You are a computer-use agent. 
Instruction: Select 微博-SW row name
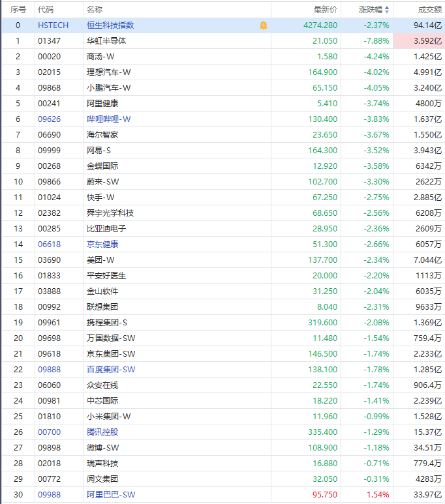103,448
